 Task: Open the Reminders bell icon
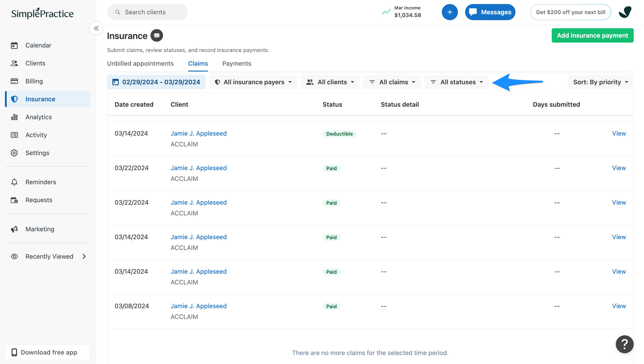pos(14,182)
